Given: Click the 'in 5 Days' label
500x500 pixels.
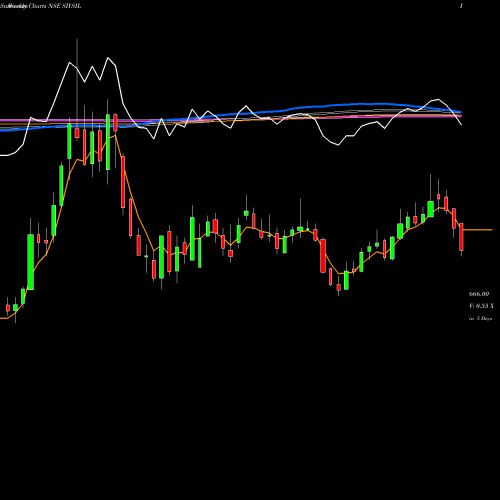Looking at the screenshot, I should [480, 319].
